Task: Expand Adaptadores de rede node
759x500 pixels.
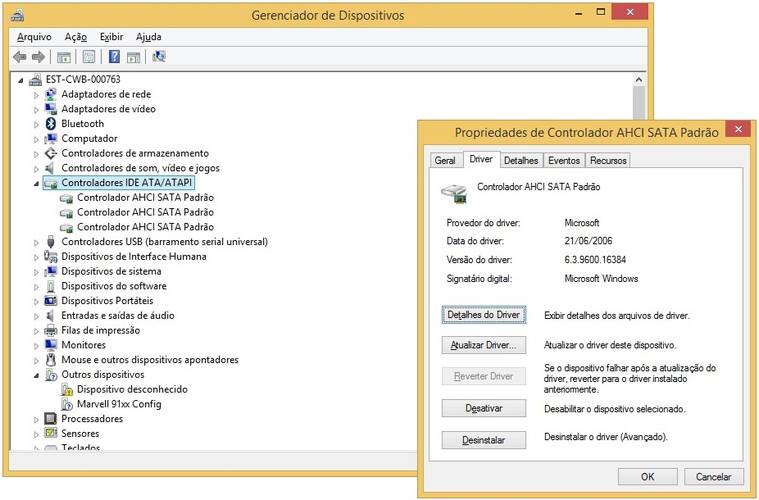Action: click(36, 95)
